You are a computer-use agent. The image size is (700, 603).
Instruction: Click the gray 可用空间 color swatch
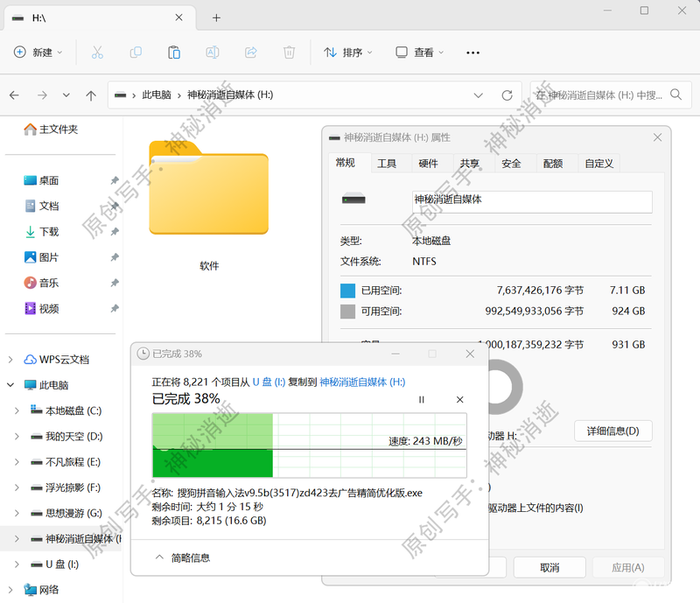coord(347,312)
